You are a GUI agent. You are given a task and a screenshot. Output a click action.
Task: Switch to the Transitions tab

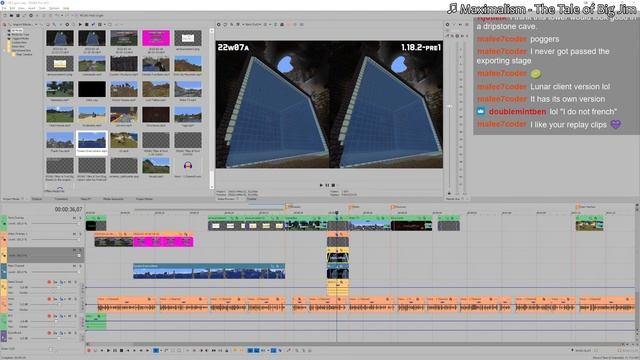pos(61,199)
